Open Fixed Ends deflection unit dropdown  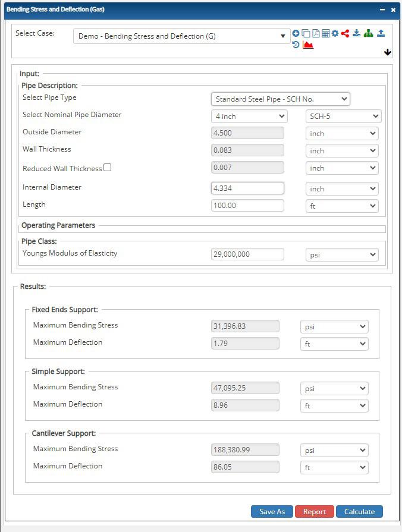(334, 344)
